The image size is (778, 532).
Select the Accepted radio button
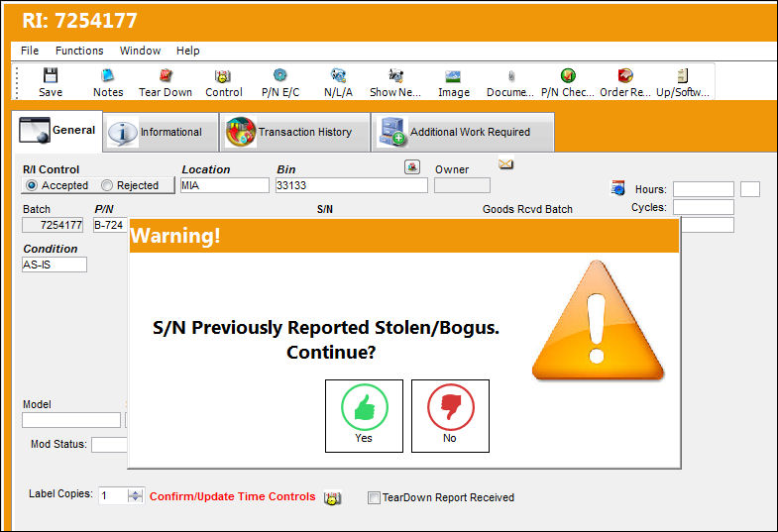click(x=32, y=185)
